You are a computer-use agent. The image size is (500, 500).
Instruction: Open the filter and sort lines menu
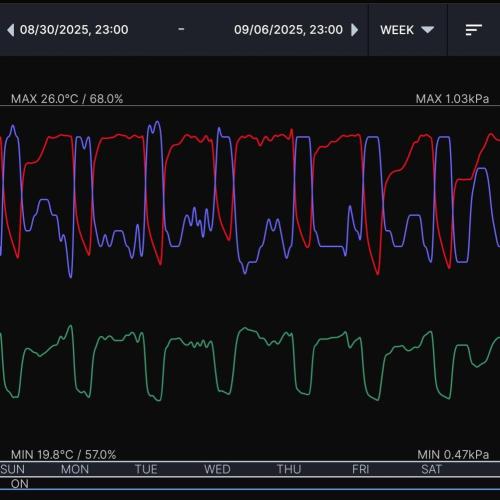pos(474,30)
